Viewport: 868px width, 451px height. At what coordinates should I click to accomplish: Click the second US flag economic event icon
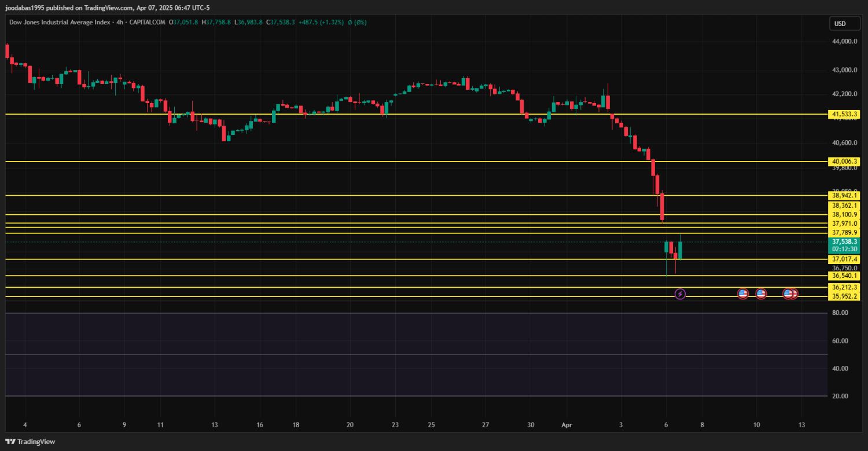click(761, 294)
